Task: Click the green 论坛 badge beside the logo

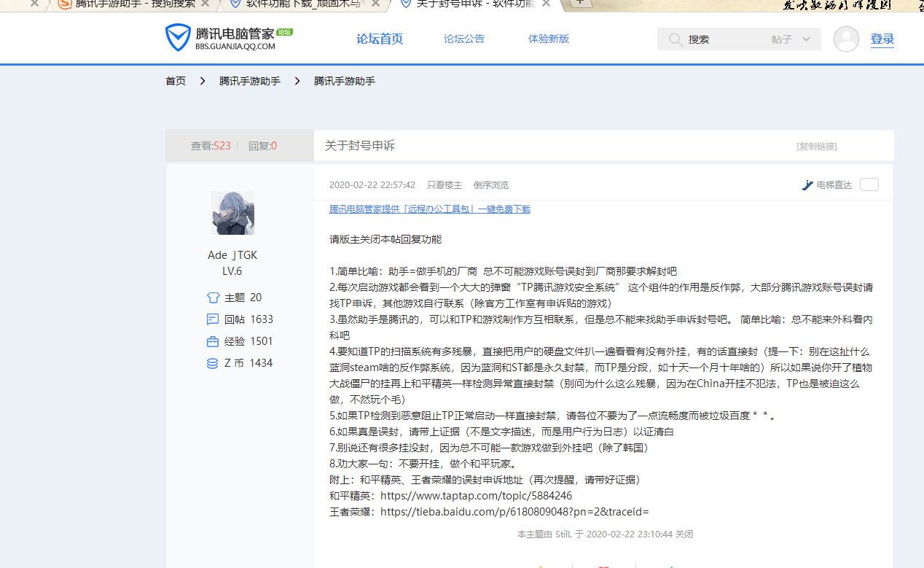Action: click(285, 32)
